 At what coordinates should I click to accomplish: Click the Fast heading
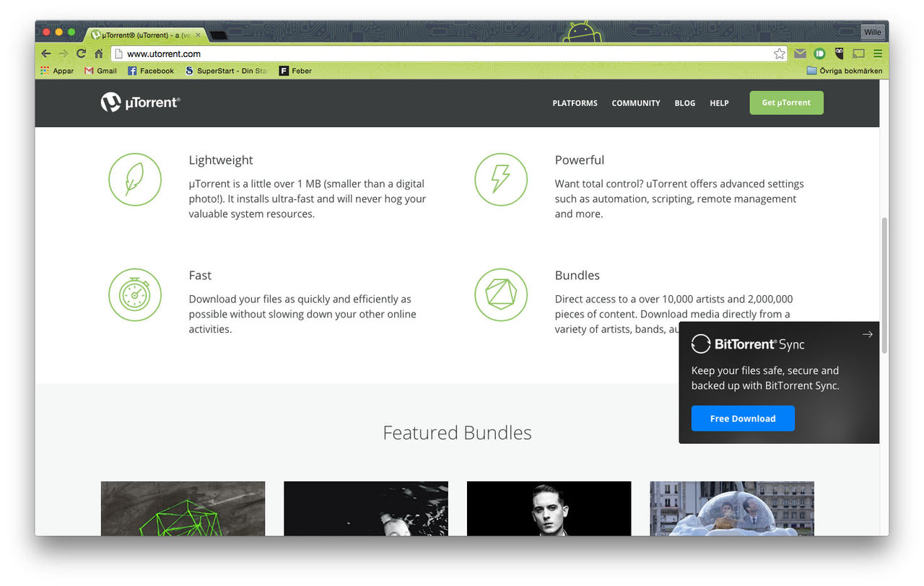point(200,276)
